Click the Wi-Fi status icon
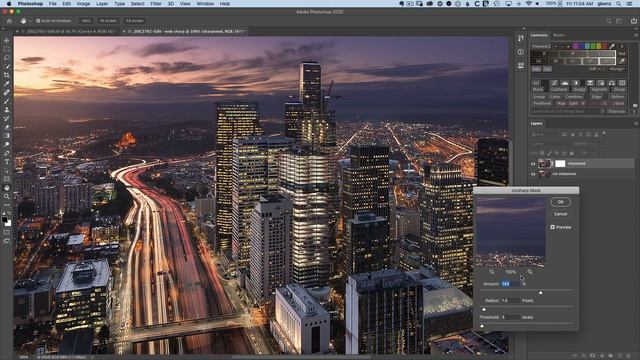Viewport: 640px width, 360px height. (x=529, y=4)
